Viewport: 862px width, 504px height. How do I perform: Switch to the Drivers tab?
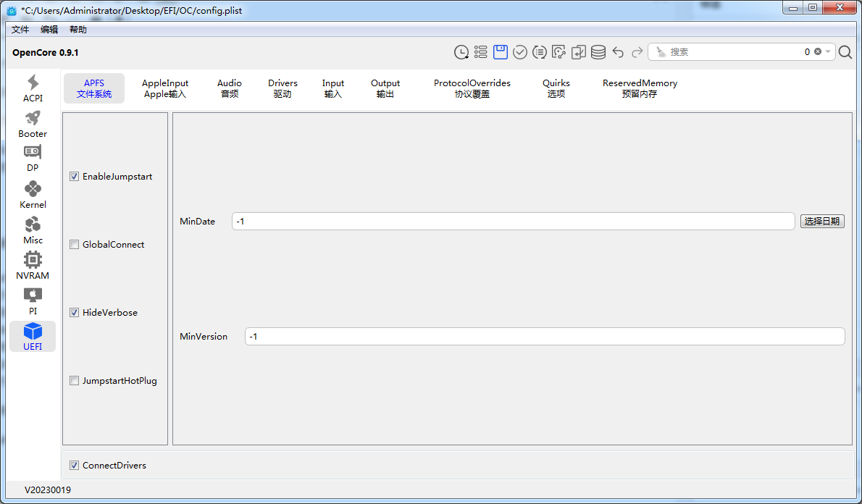[283, 88]
